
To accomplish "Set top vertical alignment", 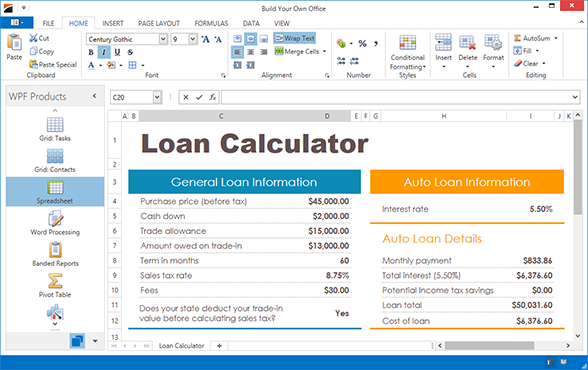I will 237,39.
